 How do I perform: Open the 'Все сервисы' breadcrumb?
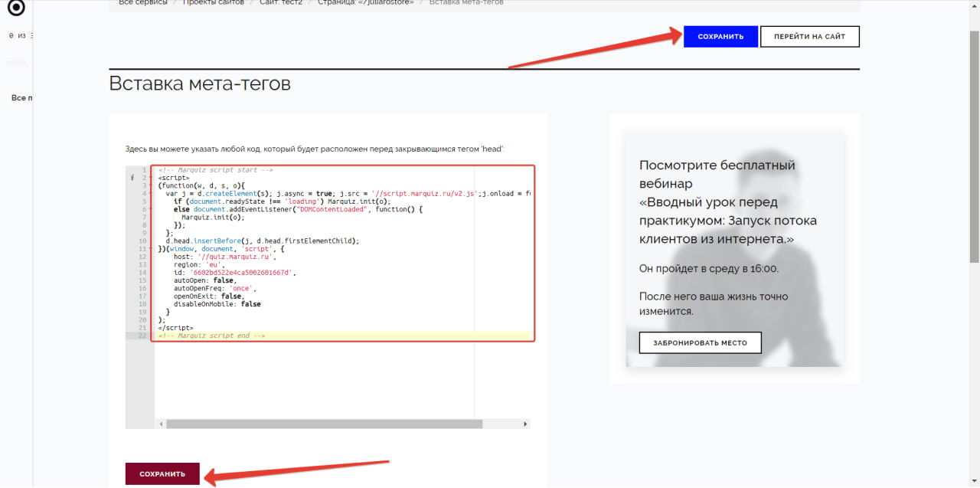coord(143,2)
